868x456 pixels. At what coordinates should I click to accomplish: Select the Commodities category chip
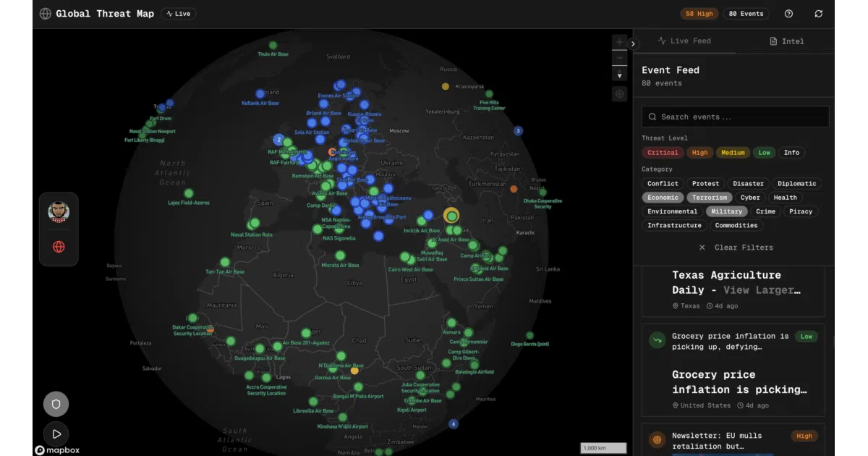click(x=736, y=225)
